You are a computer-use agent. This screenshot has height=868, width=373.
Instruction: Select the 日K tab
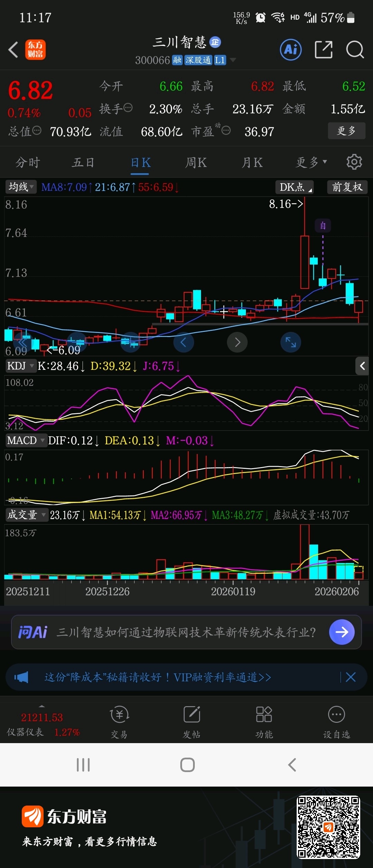click(141, 162)
